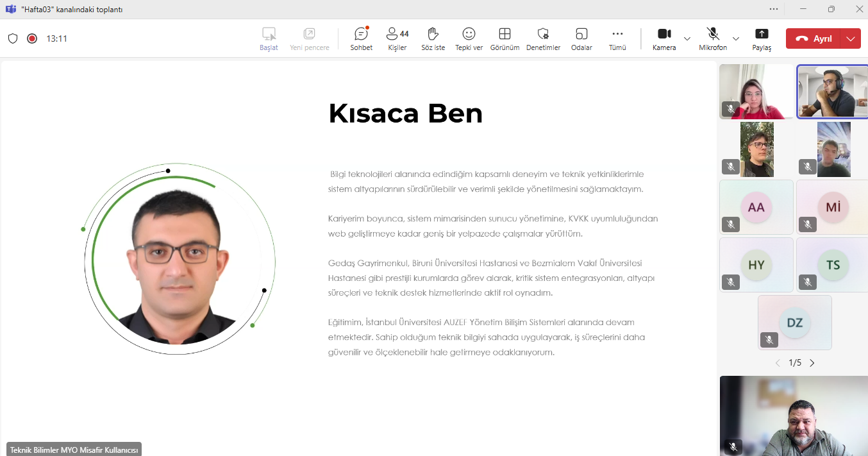Expand the Mikrofon options arrow
This screenshot has width=868, height=456.
[x=736, y=38]
